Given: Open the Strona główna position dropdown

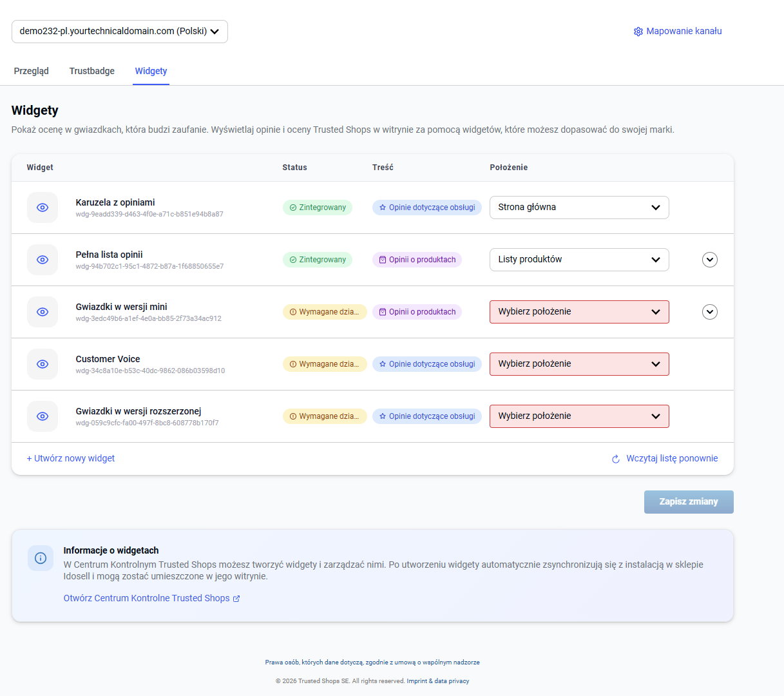Looking at the screenshot, I should [579, 208].
